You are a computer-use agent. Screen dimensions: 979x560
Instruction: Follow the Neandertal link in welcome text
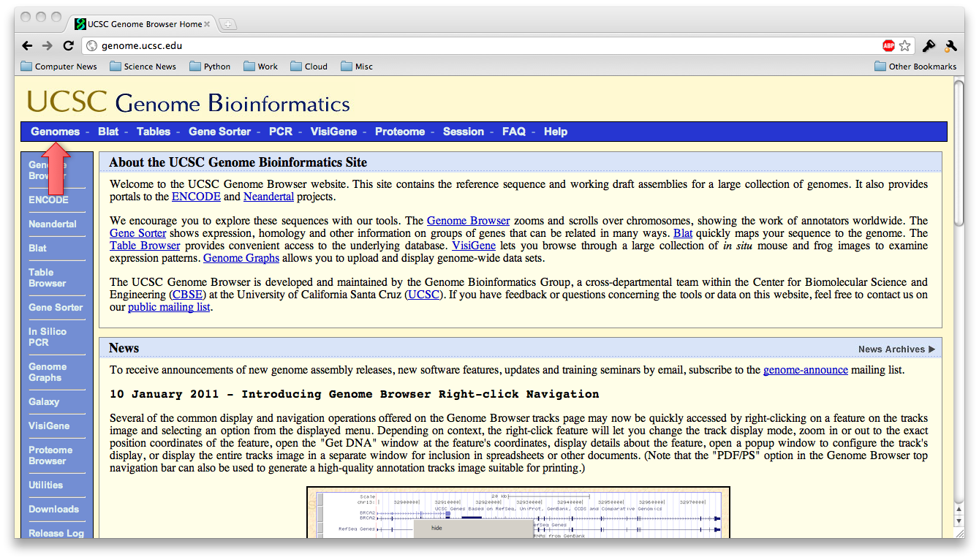click(x=268, y=197)
